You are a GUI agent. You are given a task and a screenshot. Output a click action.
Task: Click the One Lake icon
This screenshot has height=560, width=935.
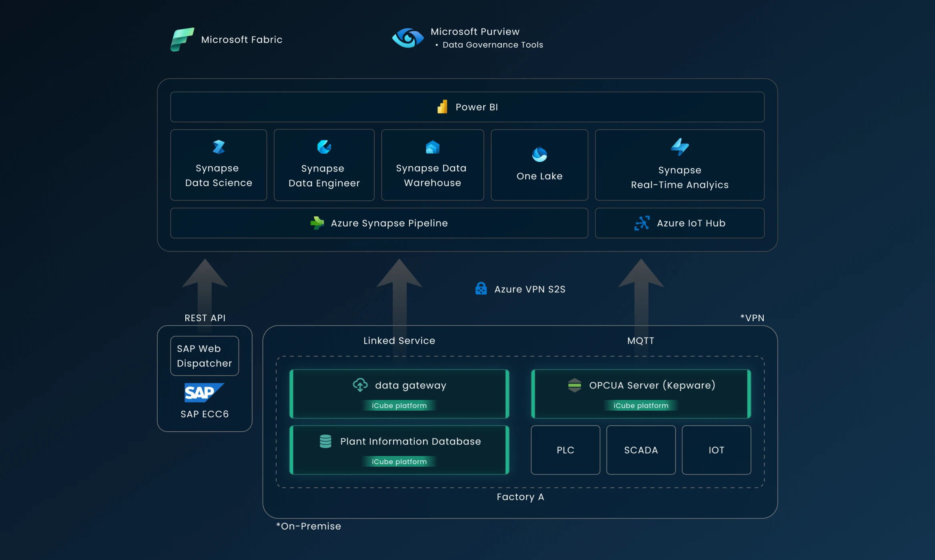(x=539, y=154)
